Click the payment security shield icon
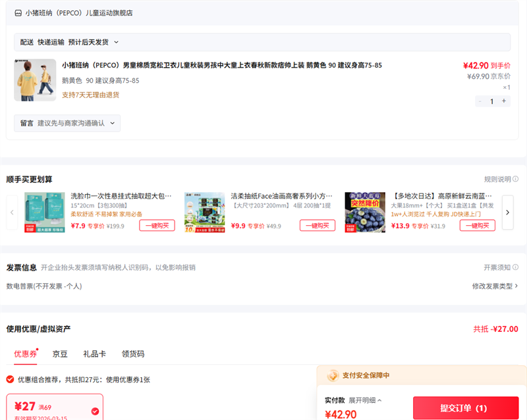 pos(333,375)
